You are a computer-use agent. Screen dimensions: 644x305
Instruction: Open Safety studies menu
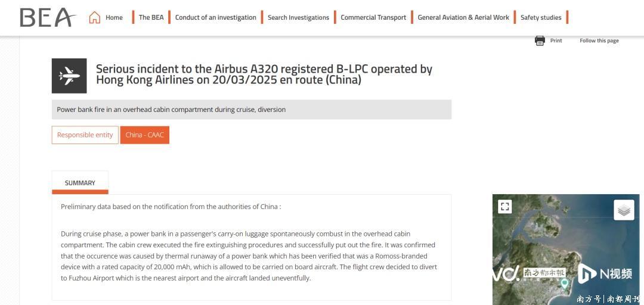541,17
